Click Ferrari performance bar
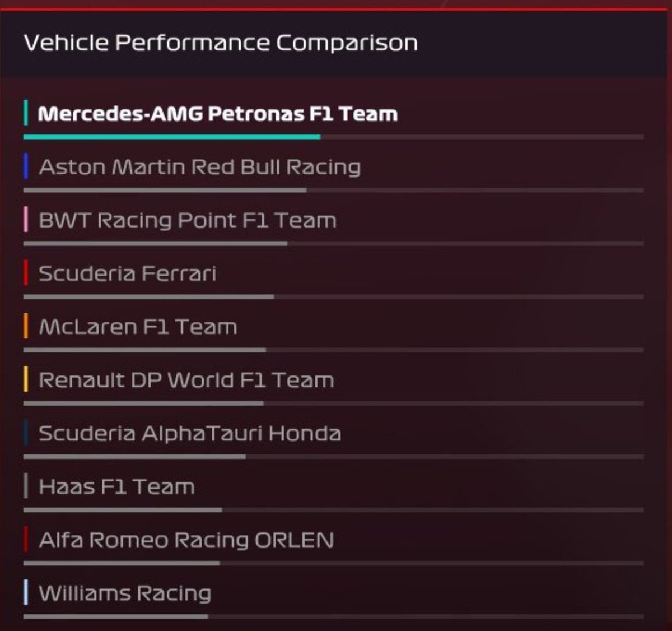 point(149,296)
